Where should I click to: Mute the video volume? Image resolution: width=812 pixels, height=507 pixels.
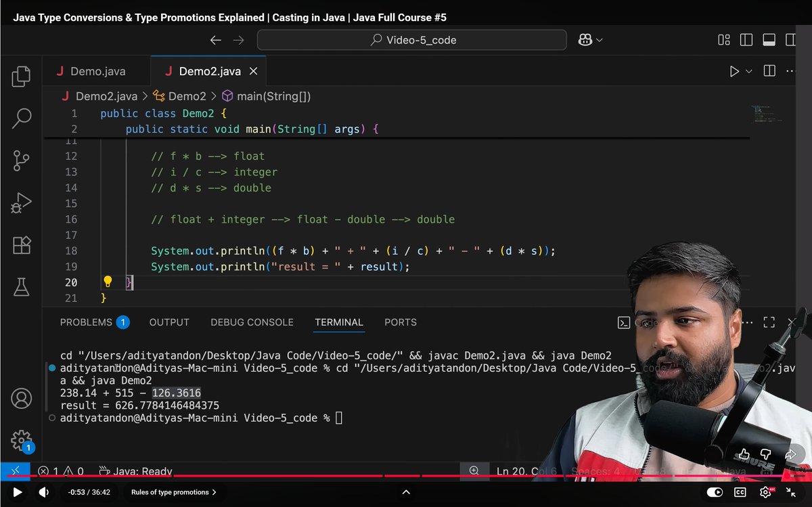(43, 492)
